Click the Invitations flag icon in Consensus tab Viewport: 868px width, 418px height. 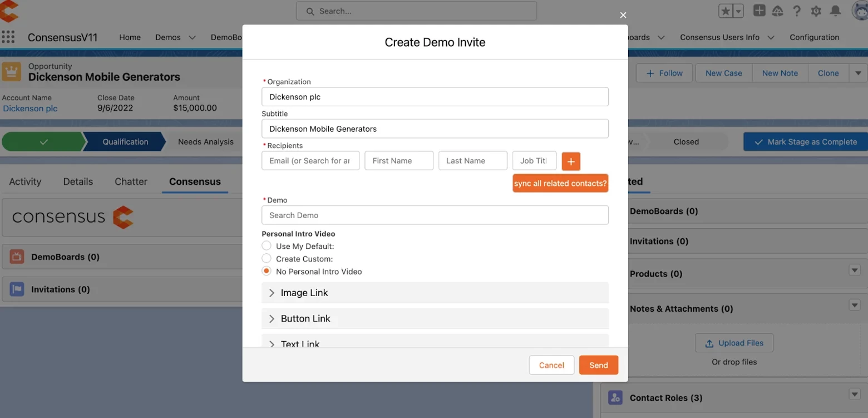point(17,289)
